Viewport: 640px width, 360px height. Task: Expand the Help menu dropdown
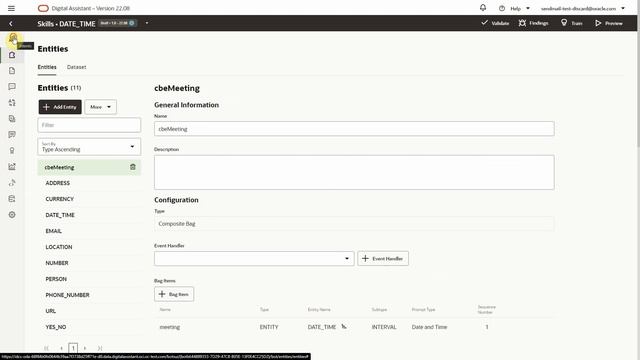click(x=528, y=8)
